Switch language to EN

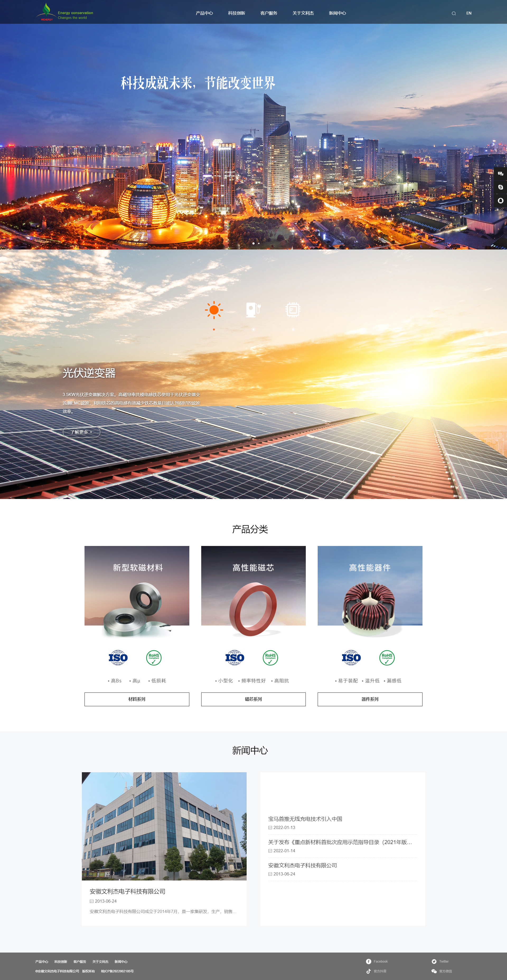point(468,13)
